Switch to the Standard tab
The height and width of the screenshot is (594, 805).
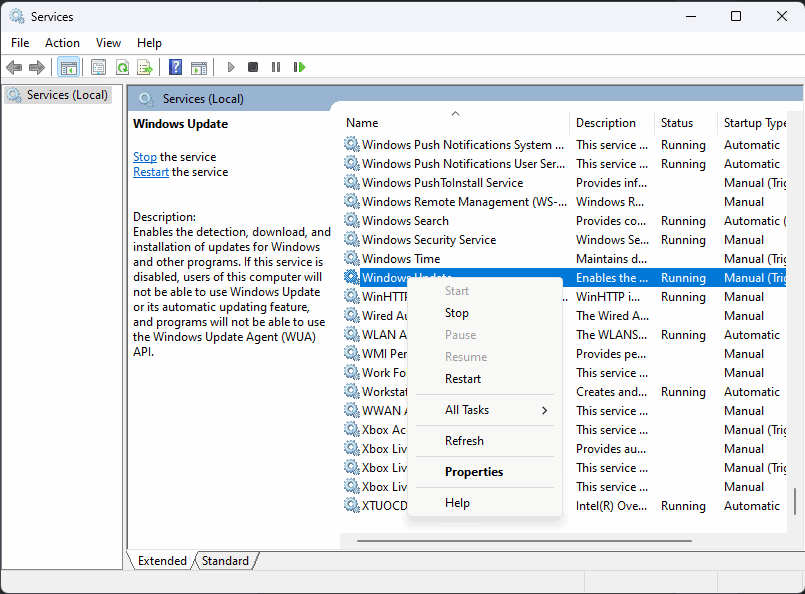tap(225, 561)
